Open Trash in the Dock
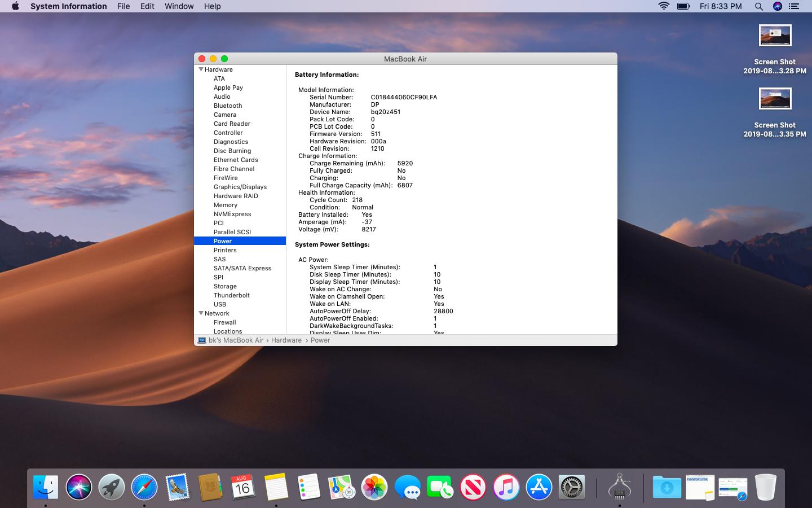This screenshot has width=812, height=508. click(x=766, y=487)
